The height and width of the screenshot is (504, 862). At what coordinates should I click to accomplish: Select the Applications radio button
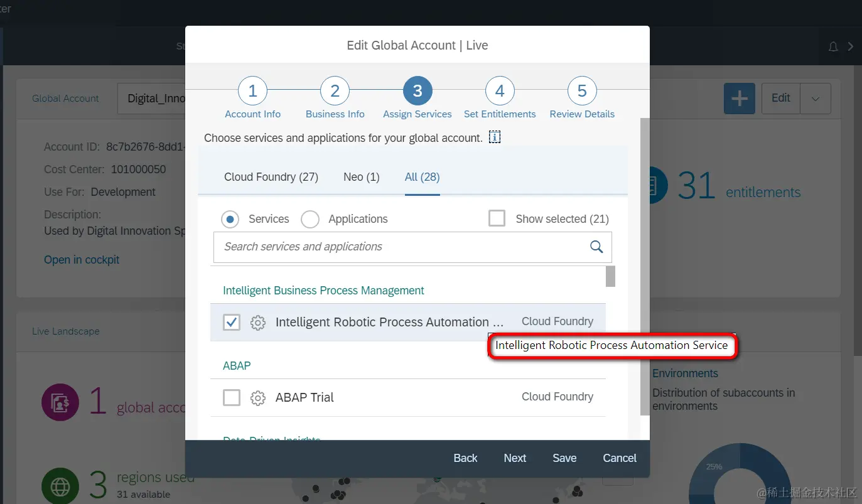point(310,219)
